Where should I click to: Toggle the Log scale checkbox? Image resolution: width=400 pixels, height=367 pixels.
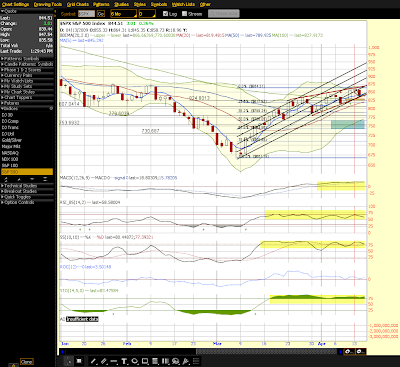165,14
